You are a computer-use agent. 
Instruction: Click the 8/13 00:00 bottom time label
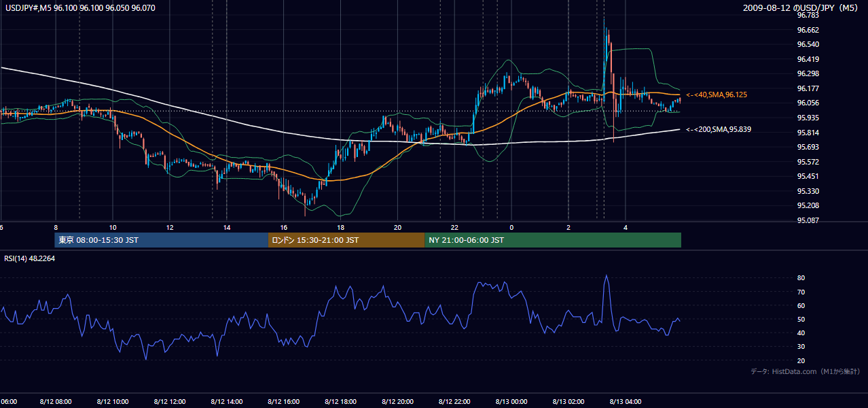click(x=512, y=401)
